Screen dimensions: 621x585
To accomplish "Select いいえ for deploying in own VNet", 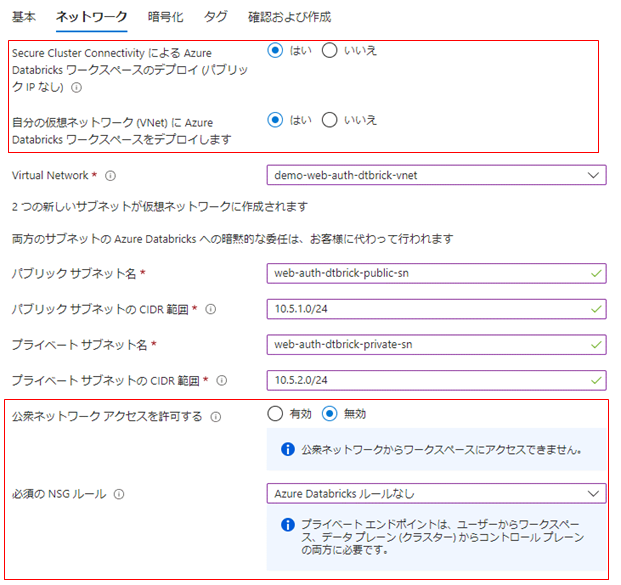I will [x=330, y=120].
